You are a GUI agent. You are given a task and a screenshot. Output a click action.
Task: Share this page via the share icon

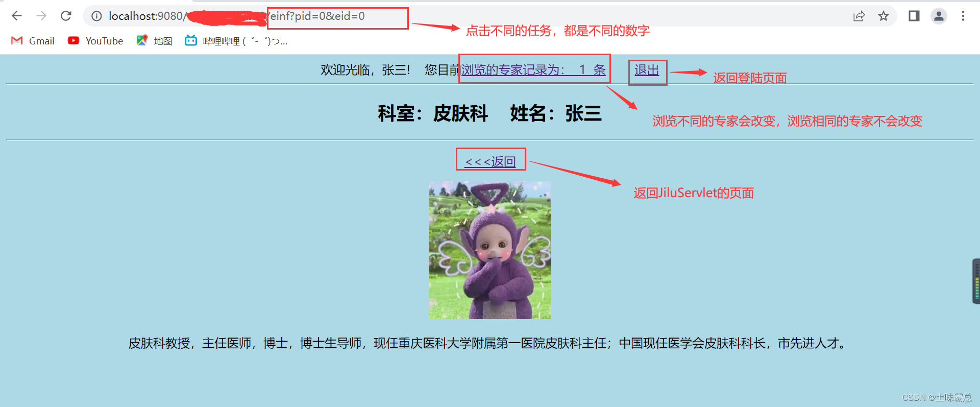859,16
